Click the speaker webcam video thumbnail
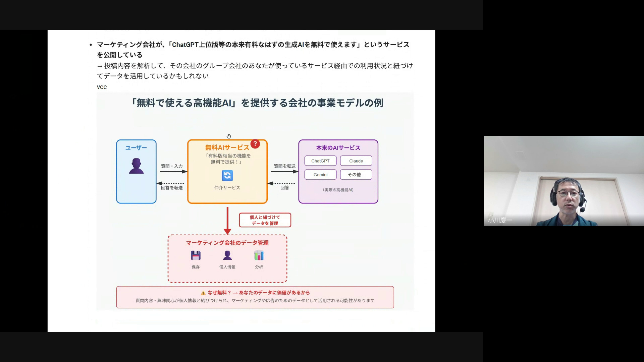 (563, 181)
